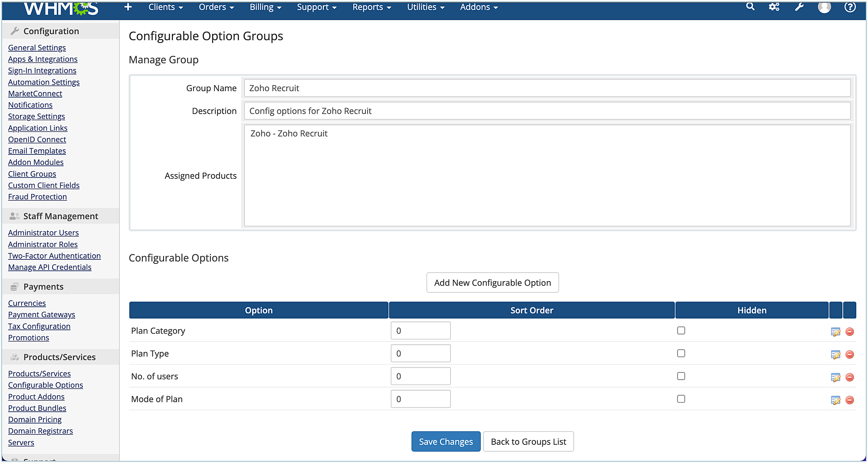Screen dimensions: 868x463
Task: Delete the Plan Type option
Action: coord(850,355)
